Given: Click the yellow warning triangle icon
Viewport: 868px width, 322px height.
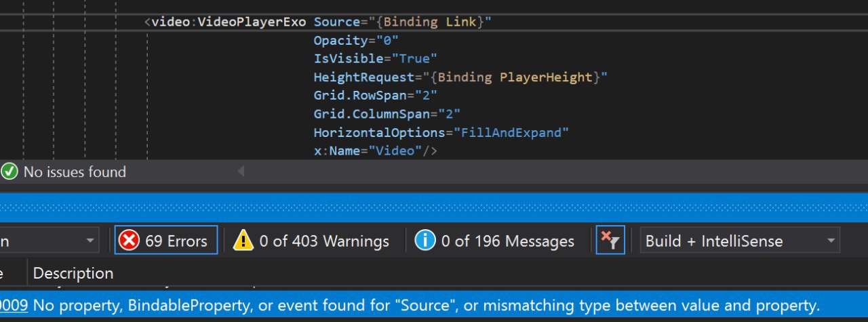Looking at the screenshot, I should coord(243,241).
